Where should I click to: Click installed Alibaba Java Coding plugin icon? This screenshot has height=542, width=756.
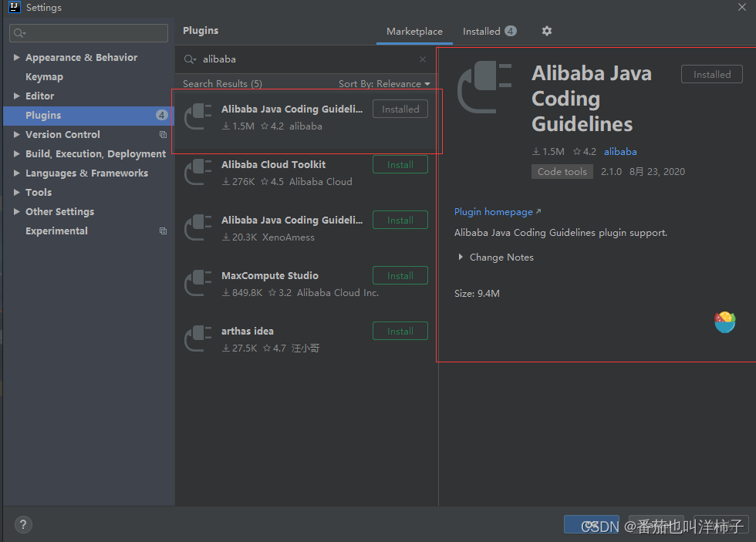(198, 117)
